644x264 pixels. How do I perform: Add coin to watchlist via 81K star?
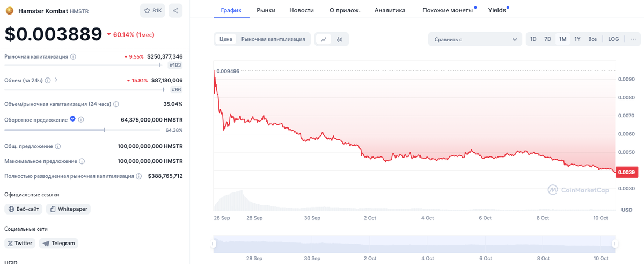(153, 10)
